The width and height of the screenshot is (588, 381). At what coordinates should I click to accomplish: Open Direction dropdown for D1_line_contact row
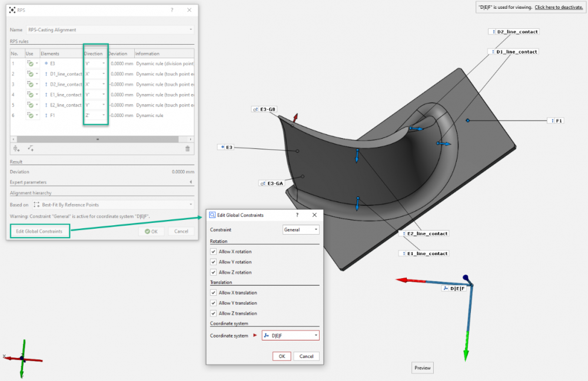95,74
